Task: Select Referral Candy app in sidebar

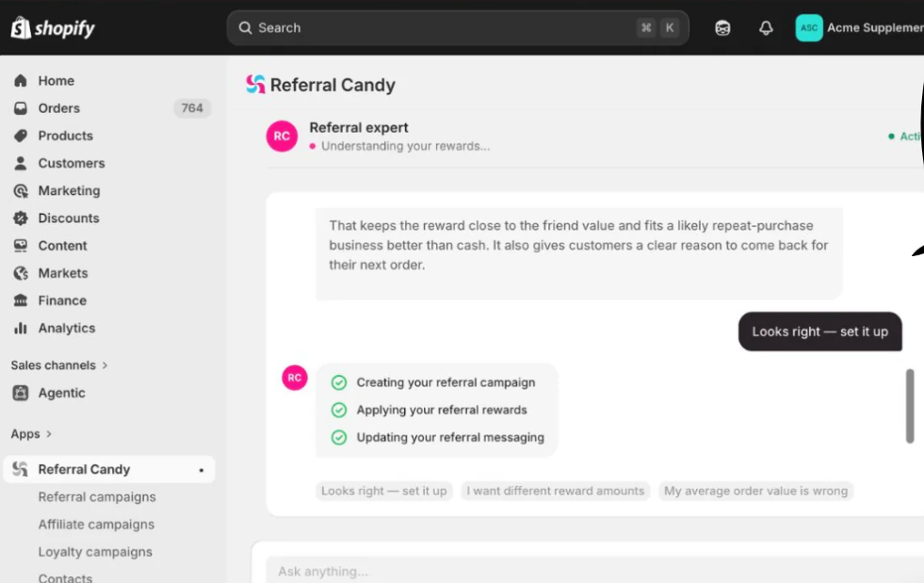Action: click(109, 469)
